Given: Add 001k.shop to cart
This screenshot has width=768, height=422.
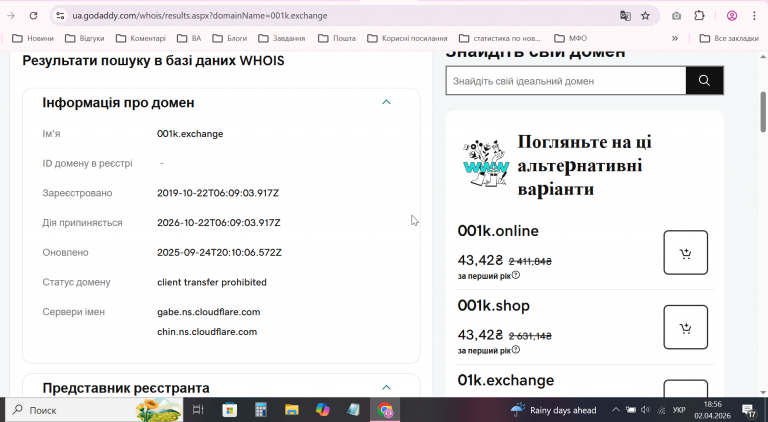Looking at the screenshot, I should (686, 327).
